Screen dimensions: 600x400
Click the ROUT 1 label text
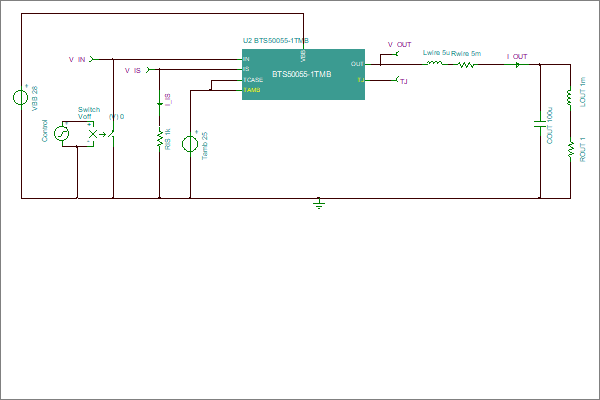pos(583,149)
